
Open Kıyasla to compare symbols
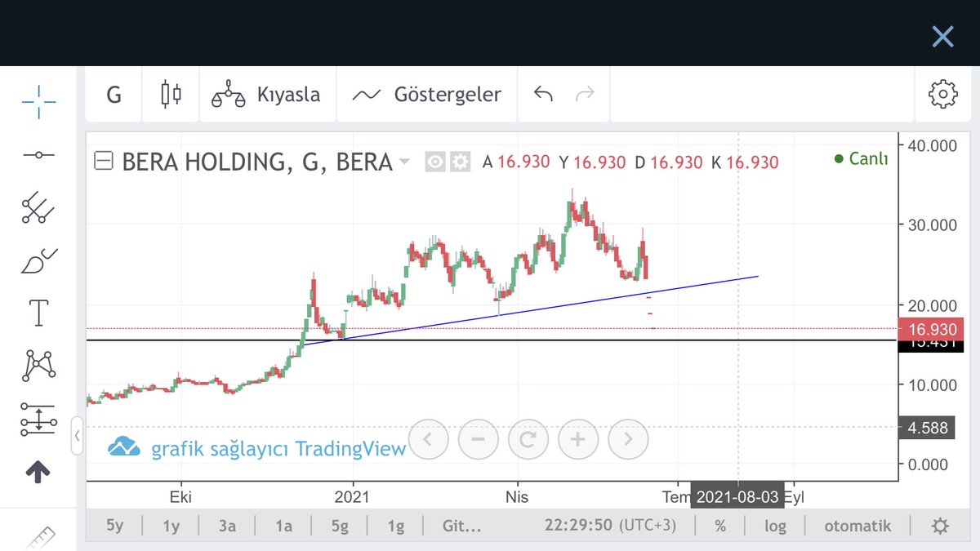tap(268, 94)
